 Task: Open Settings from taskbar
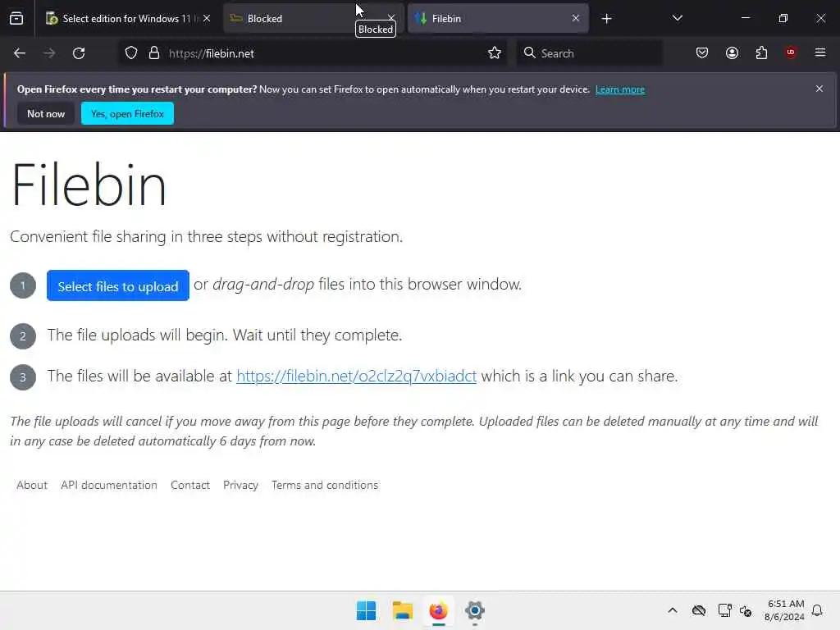tap(475, 610)
